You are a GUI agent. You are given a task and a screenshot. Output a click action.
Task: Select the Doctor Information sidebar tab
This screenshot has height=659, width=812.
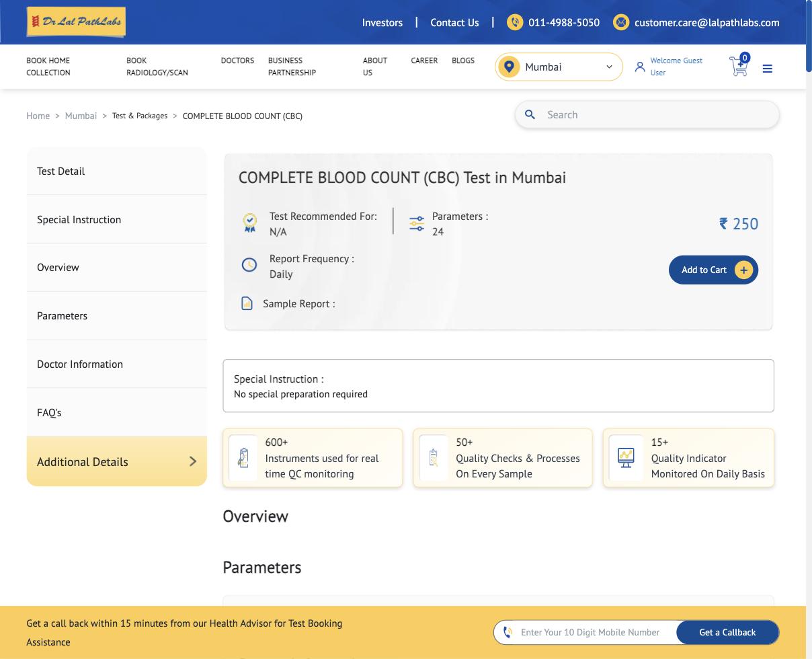(x=117, y=364)
